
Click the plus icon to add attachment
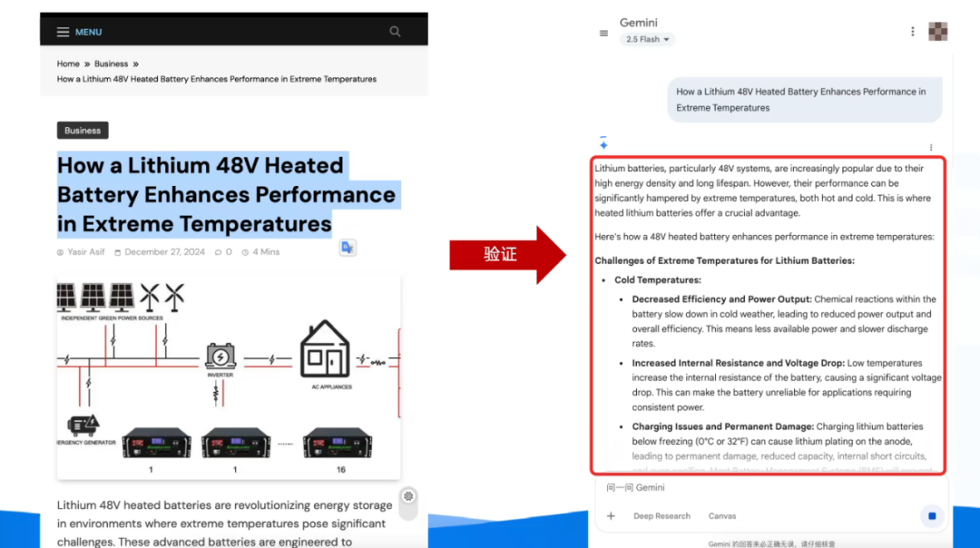point(611,516)
